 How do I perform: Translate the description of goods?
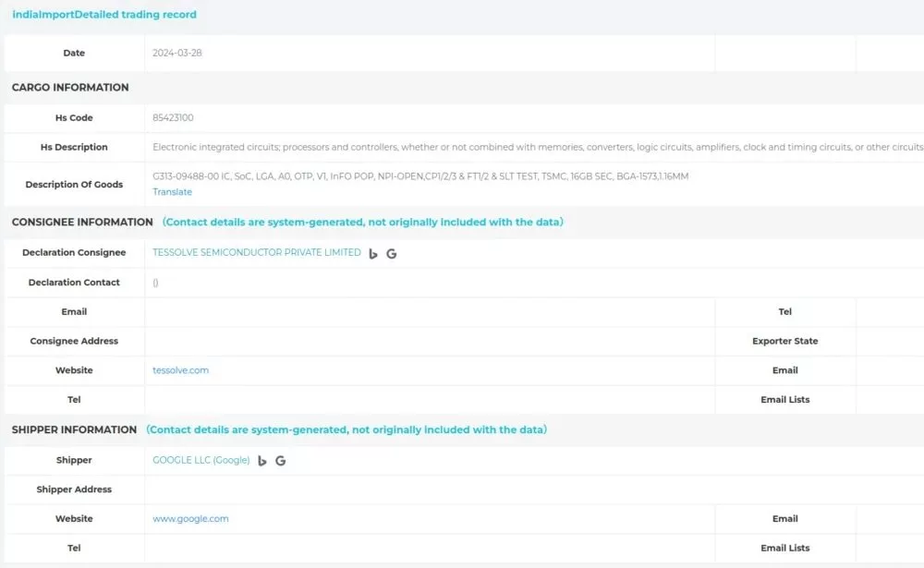click(172, 192)
